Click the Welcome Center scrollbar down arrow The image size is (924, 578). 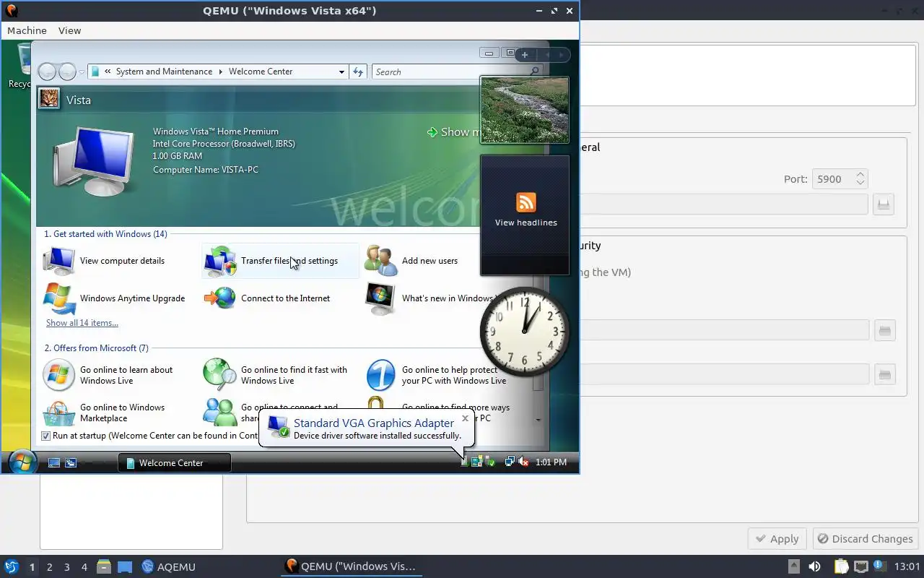coord(539,420)
